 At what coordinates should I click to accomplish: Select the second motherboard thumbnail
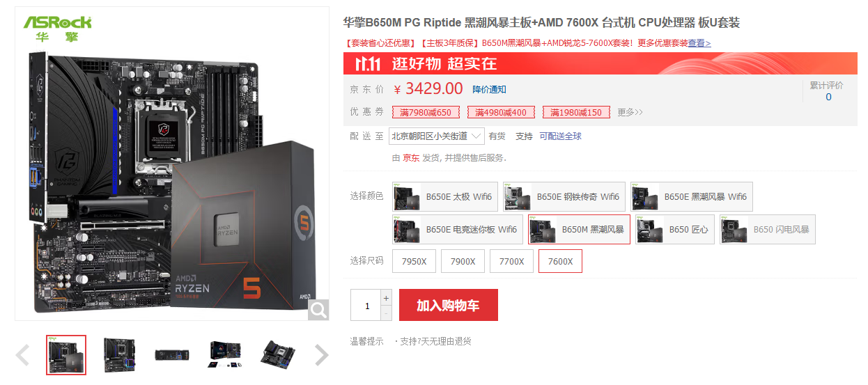pyautogui.click(x=119, y=355)
